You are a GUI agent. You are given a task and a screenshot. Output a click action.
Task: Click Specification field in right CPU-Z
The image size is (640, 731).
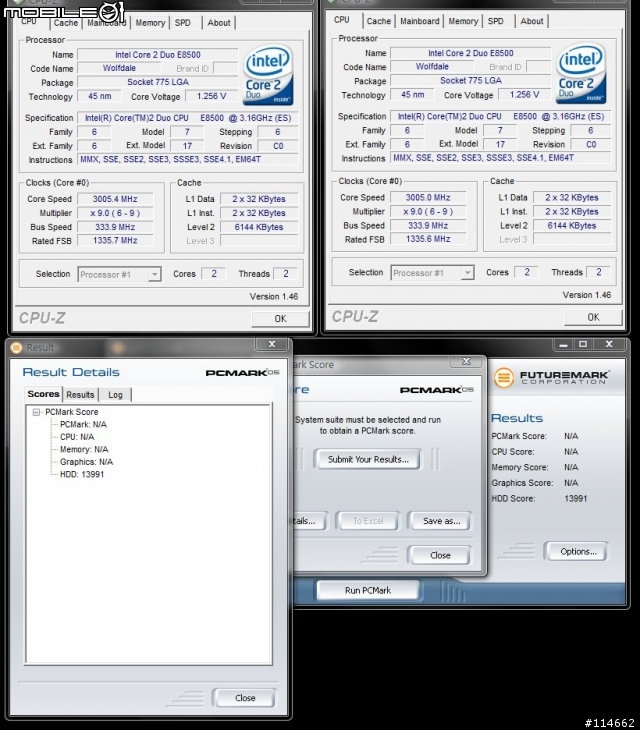pos(501,117)
